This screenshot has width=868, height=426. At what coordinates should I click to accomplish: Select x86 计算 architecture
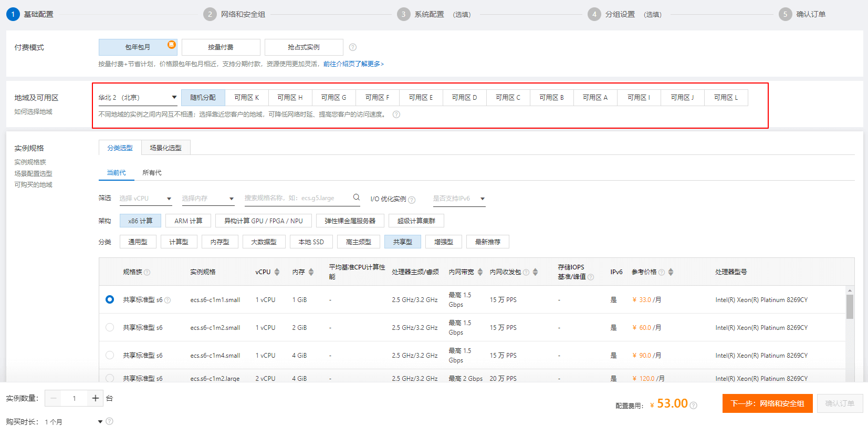tap(140, 221)
